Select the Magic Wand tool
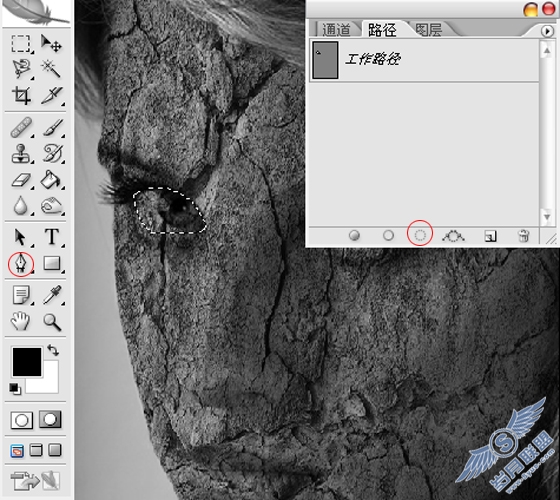560x500 pixels. tap(52, 69)
